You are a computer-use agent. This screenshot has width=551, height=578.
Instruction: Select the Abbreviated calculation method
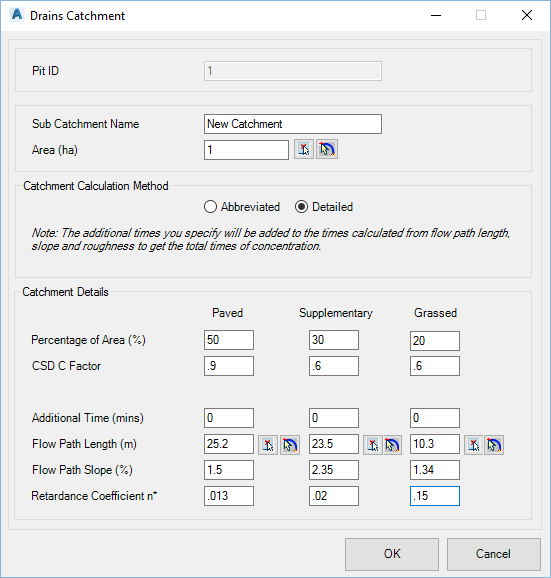pos(242,207)
